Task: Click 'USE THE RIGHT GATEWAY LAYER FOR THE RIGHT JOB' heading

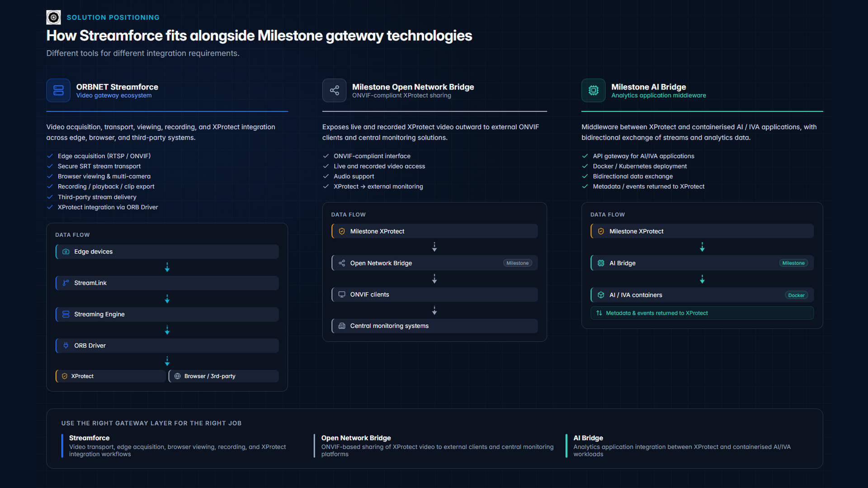Action: click(x=151, y=423)
